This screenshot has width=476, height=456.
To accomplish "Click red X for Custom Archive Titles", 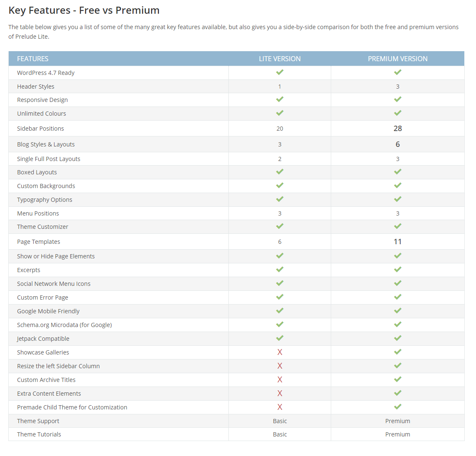I will 280,380.
